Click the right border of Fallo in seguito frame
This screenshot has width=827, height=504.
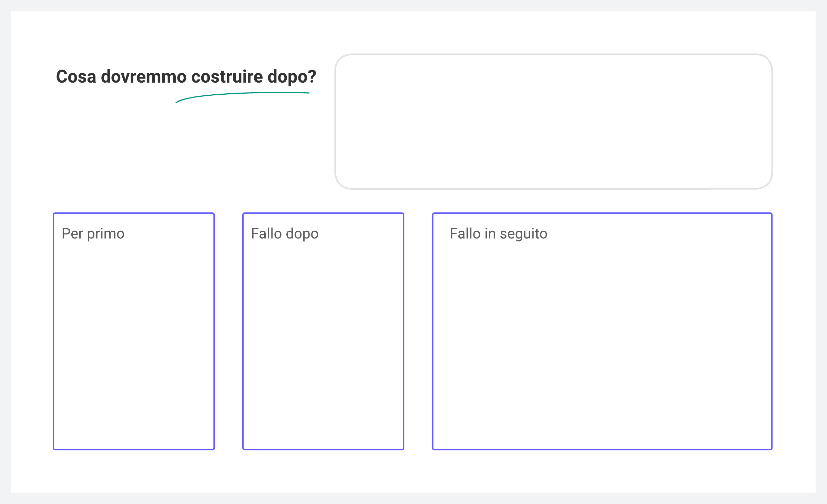[x=772, y=331]
